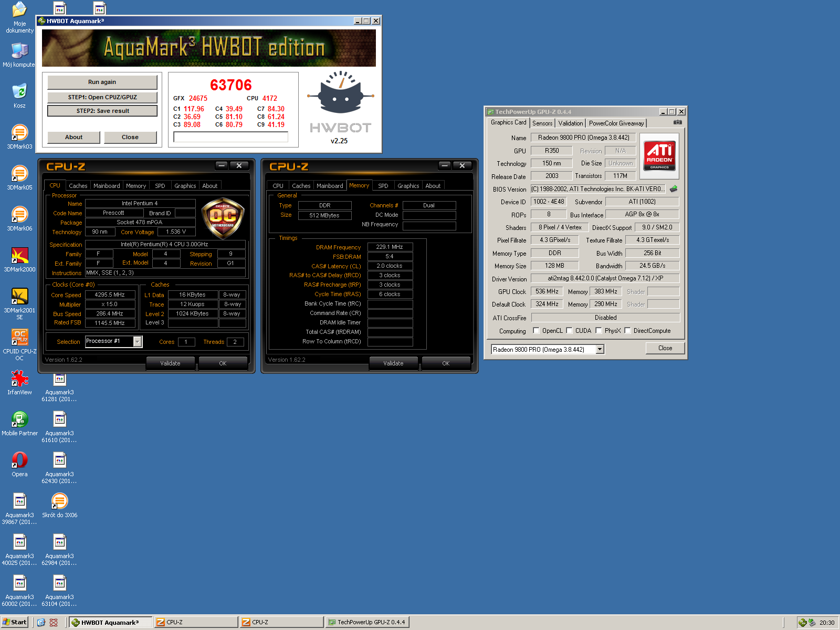The height and width of the screenshot is (630, 840).
Task: Open Aquamark3 62984 result file
Action: 59,549
